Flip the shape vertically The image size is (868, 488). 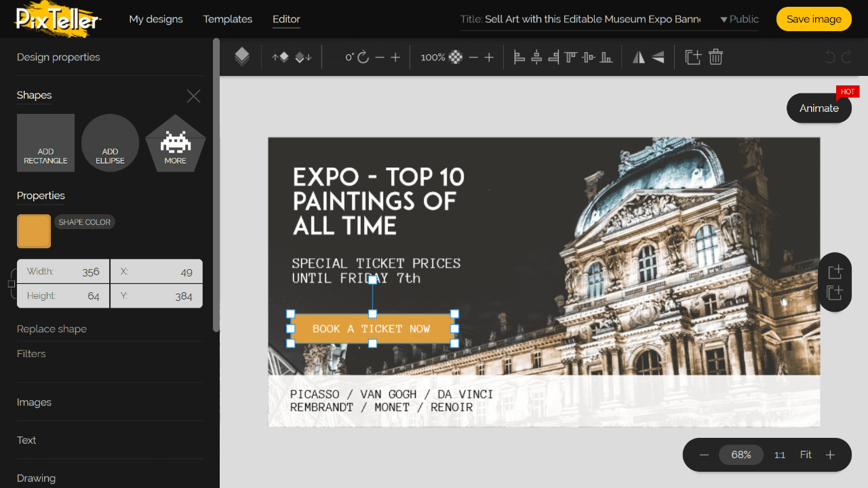click(658, 57)
